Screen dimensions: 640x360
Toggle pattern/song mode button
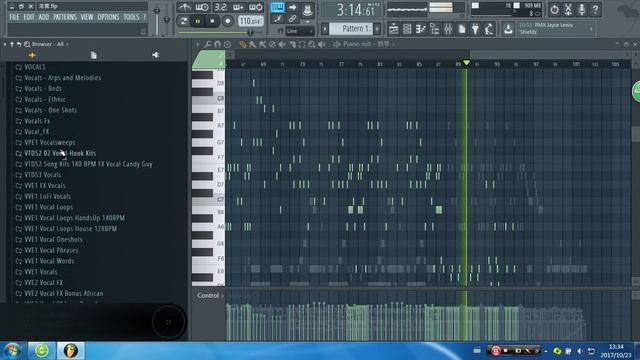click(x=183, y=21)
